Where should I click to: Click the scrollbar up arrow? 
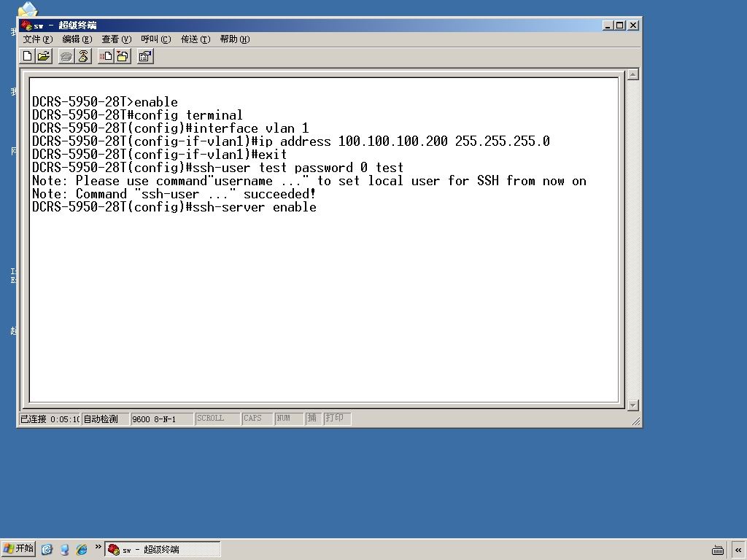632,74
